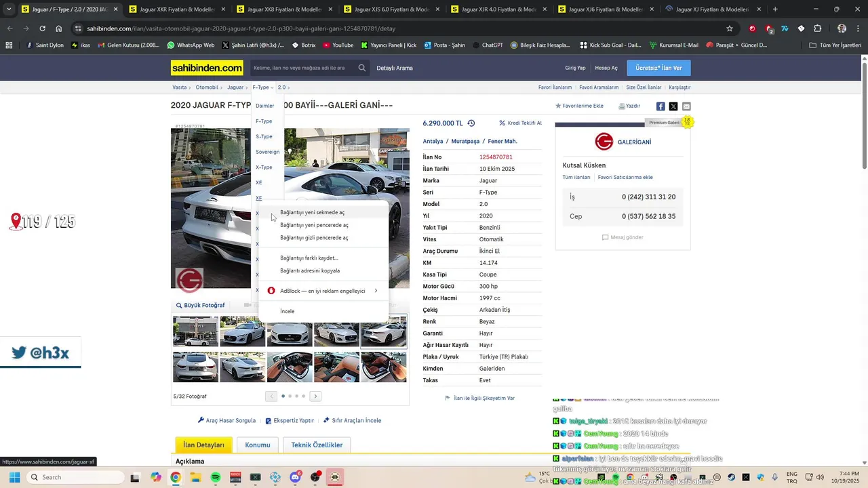
Task: Choose İncele in context menu
Action: pos(323,311)
